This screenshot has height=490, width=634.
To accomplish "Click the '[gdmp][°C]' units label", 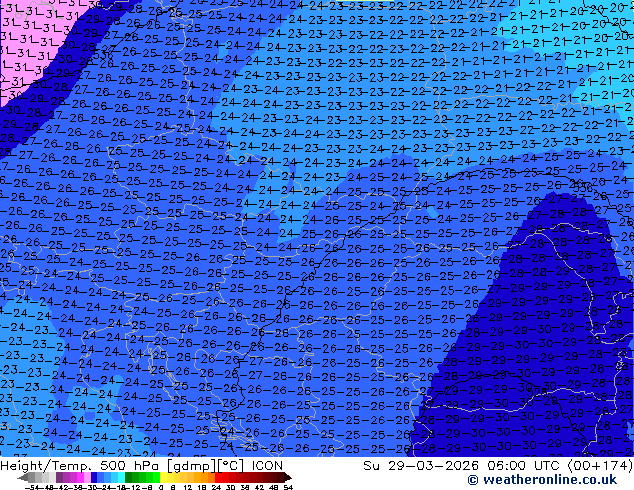I will [205, 466].
